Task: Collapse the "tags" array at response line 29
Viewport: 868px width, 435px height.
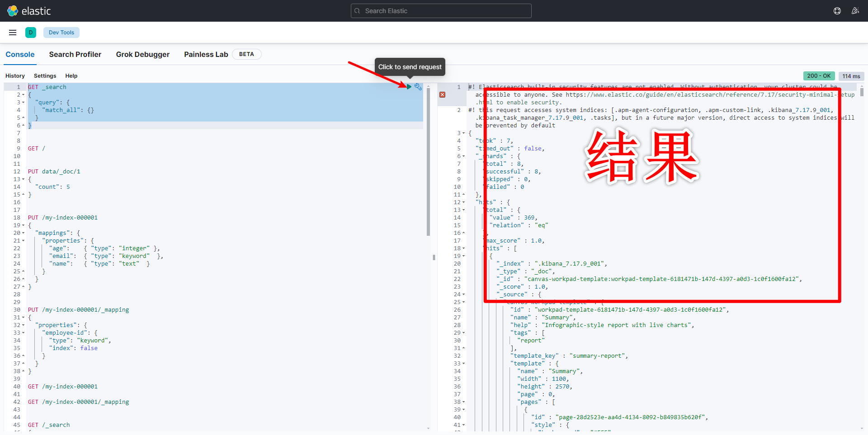Action: click(x=464, y=333)
